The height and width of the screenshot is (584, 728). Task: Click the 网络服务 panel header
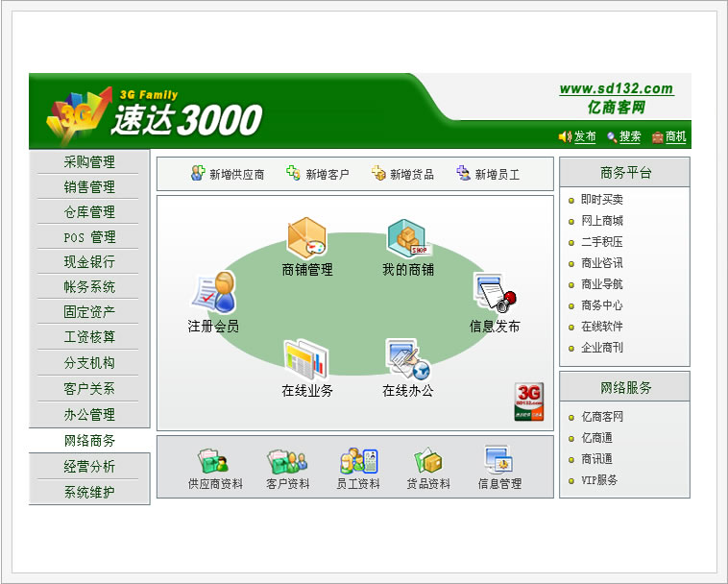point(625,387)
